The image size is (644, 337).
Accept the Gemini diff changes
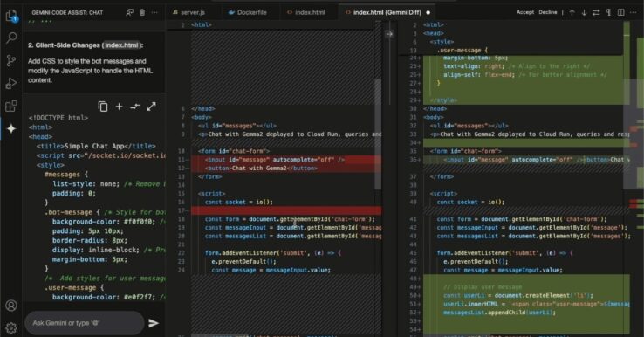pyautogui.click(x=525, y=12)
